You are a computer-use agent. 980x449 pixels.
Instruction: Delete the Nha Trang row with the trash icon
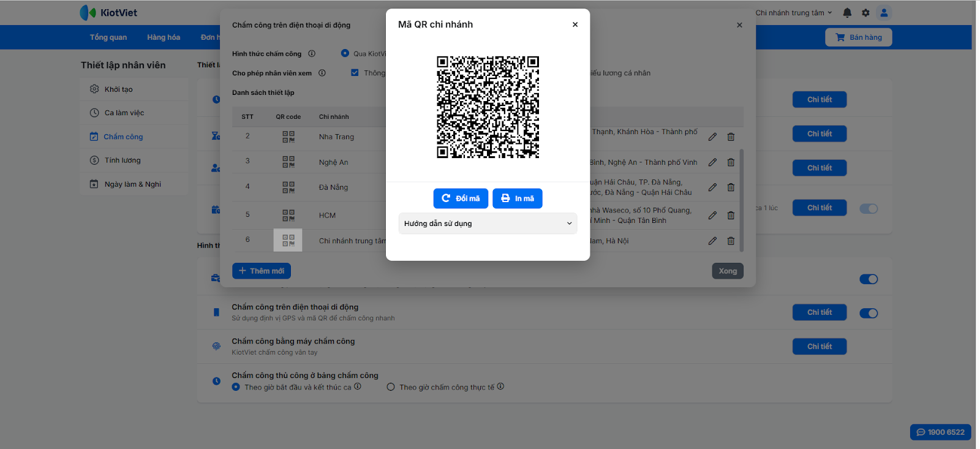coord(731,137)
